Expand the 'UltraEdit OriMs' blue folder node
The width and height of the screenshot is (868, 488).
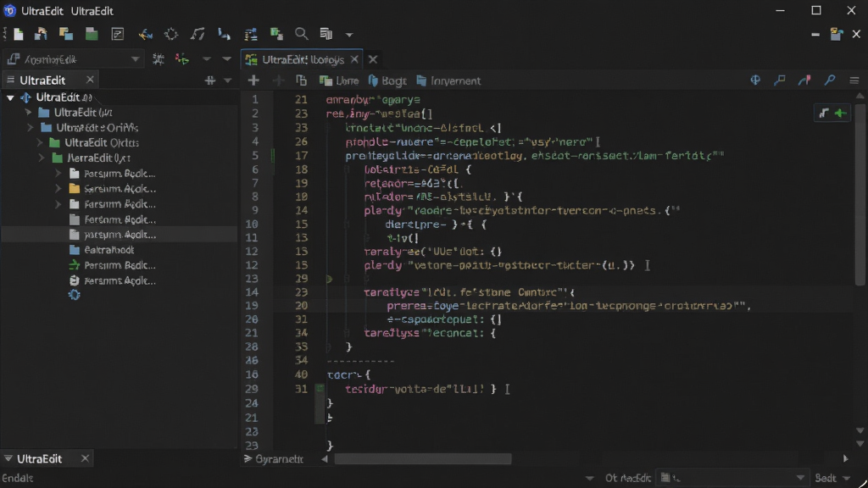(31, 128)
